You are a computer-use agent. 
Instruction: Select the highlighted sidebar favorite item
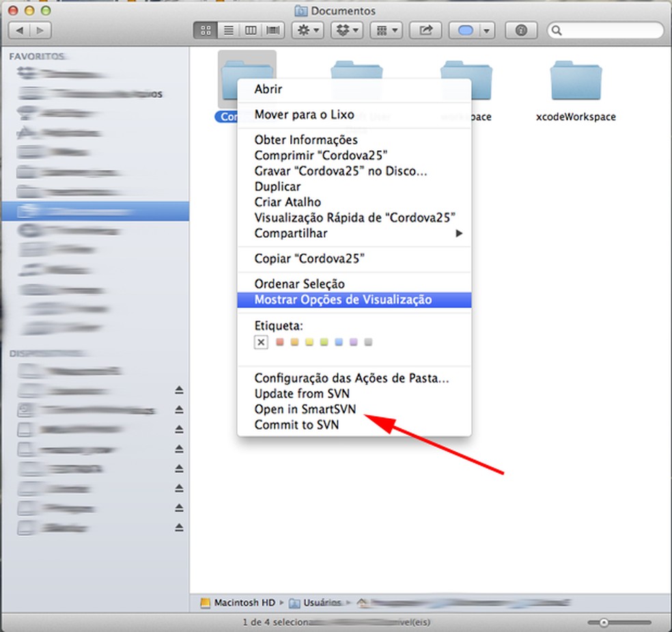(x=96, y=211)
